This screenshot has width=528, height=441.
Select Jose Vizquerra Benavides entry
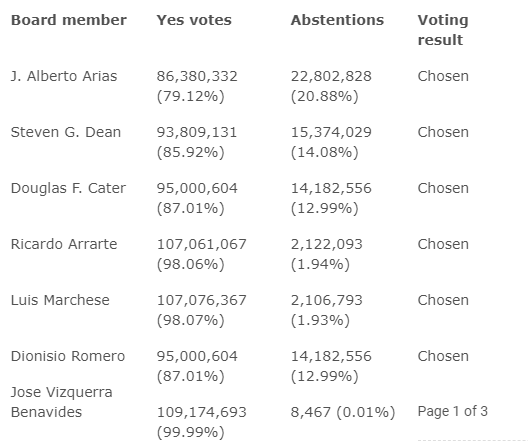[61, 402]
